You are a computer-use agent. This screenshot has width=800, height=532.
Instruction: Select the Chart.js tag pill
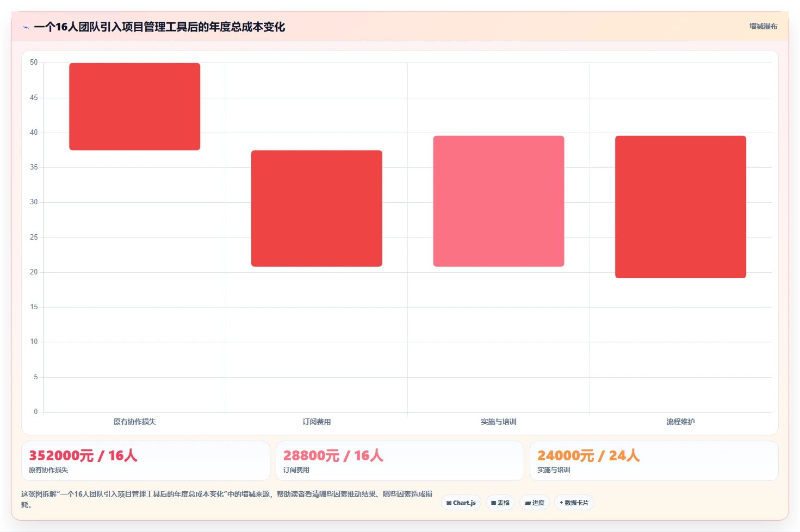[x=461, y=503]
